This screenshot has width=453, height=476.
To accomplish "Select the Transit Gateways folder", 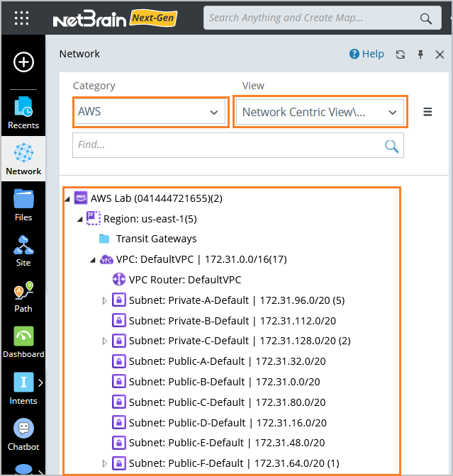I will tap(156, 239).
